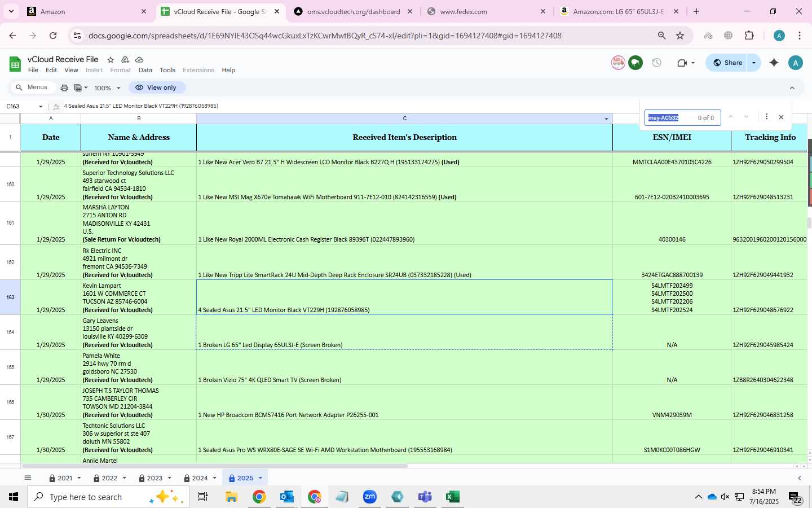Viewport: 812px width, 508px height.
Task: Open filter views dropdown arrow
Action: (86, 87)
